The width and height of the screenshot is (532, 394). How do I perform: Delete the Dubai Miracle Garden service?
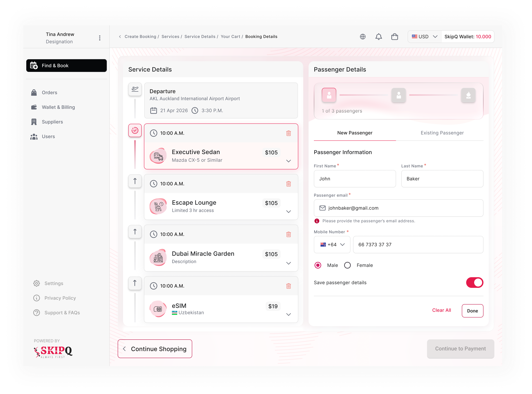pyautogui.click(x=288, y=234)
